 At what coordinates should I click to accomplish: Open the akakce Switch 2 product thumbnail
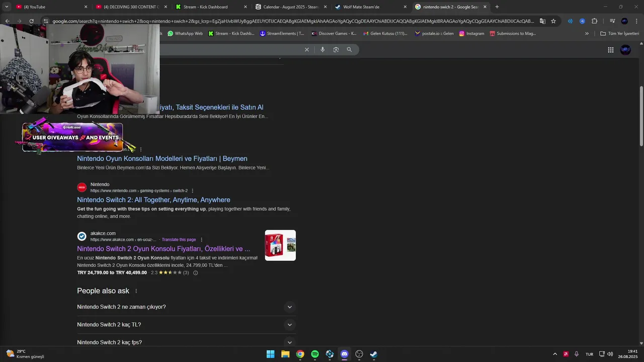point(280,245)
